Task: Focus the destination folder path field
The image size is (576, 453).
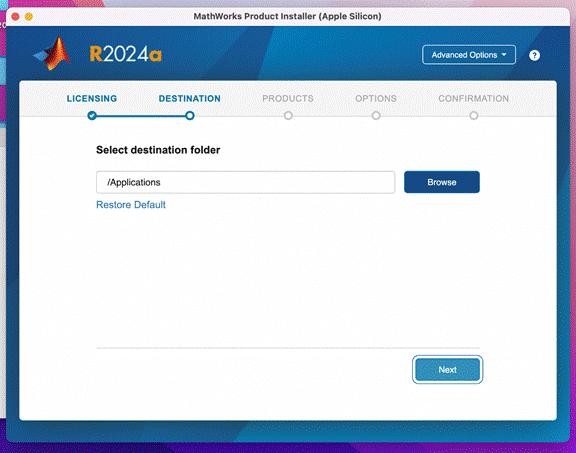Action: (x=245, y=182)
